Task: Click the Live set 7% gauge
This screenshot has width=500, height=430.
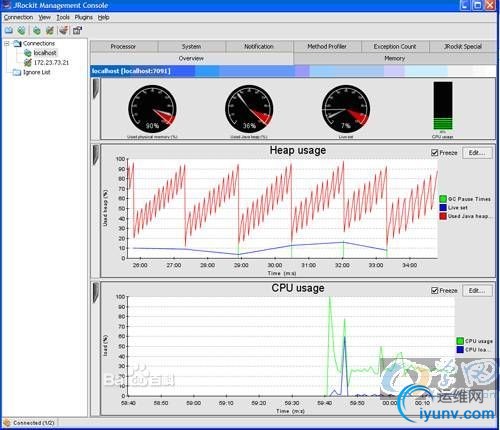Action: tap(346, 109)
